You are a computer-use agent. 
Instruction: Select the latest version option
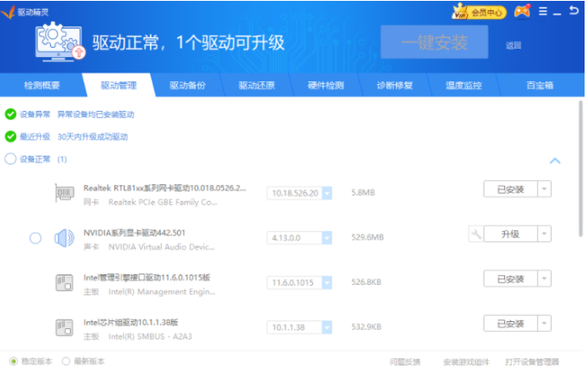coord(67,361)
